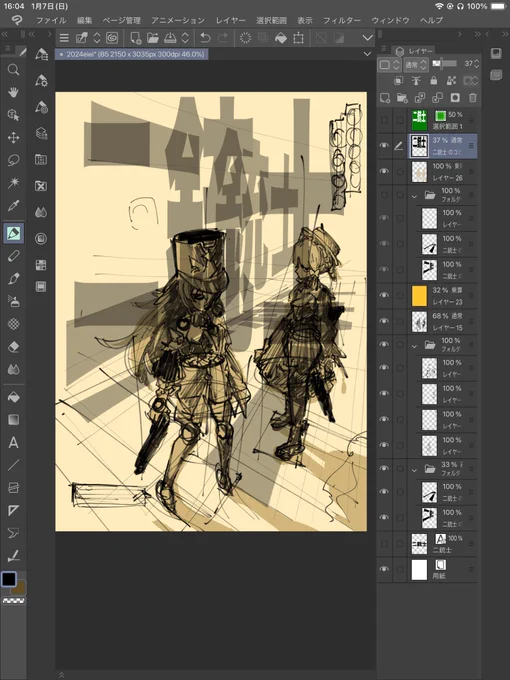The image size is (510, 680).
Task: Toggle visibility of the 33% folder
Action: pos(384,468)
